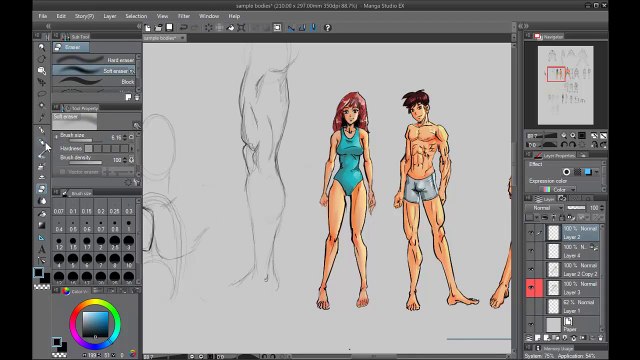Viewport: 640px width, 360px height.
Task: Click the Navigator preview thumbnail
Action: tap(565, 85)
